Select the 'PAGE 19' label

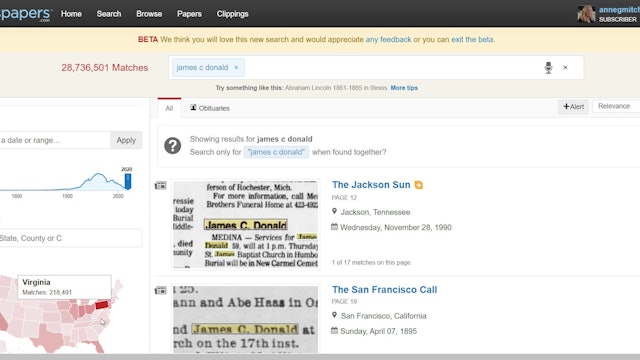pos(344,302)
